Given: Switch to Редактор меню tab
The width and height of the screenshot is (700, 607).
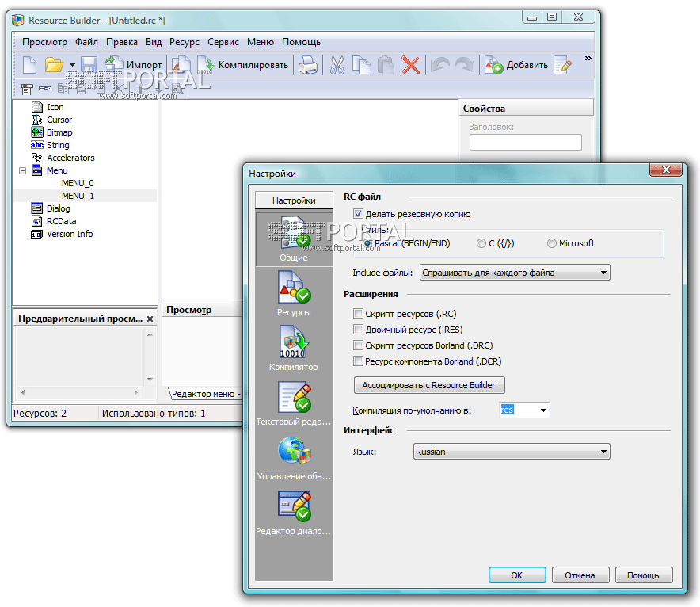Looking at the screenshot, I should click(x=205, y=394).
